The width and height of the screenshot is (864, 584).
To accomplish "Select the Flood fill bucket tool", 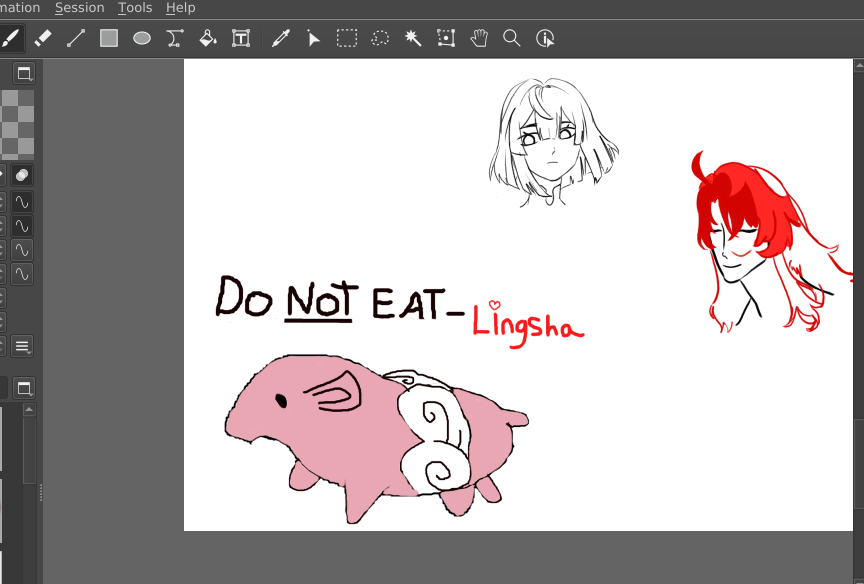I will (208, 39).
